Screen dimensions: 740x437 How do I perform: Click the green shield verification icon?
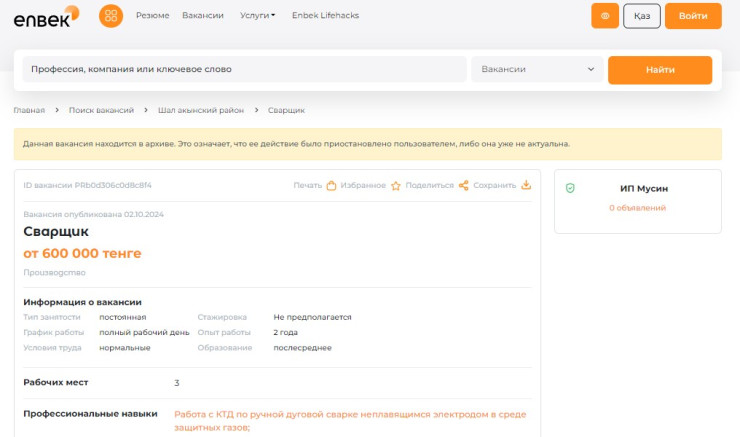[x=570, y=188]
